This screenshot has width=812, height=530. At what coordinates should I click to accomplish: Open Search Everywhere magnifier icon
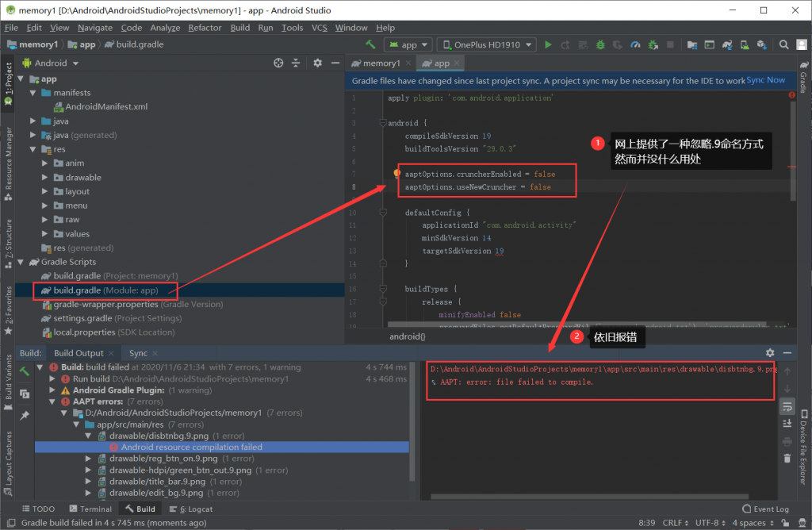pyautogui.click(x=783, y=45)
